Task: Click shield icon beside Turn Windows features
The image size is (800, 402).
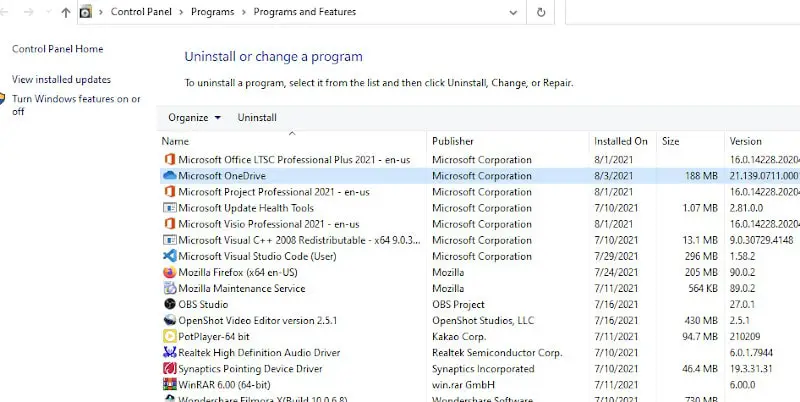Action: (2, 99)
